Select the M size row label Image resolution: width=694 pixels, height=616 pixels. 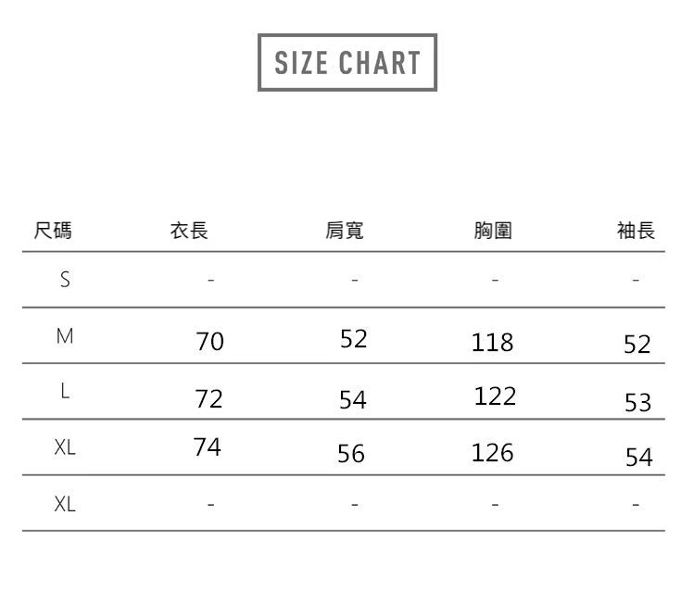point(64,337)
